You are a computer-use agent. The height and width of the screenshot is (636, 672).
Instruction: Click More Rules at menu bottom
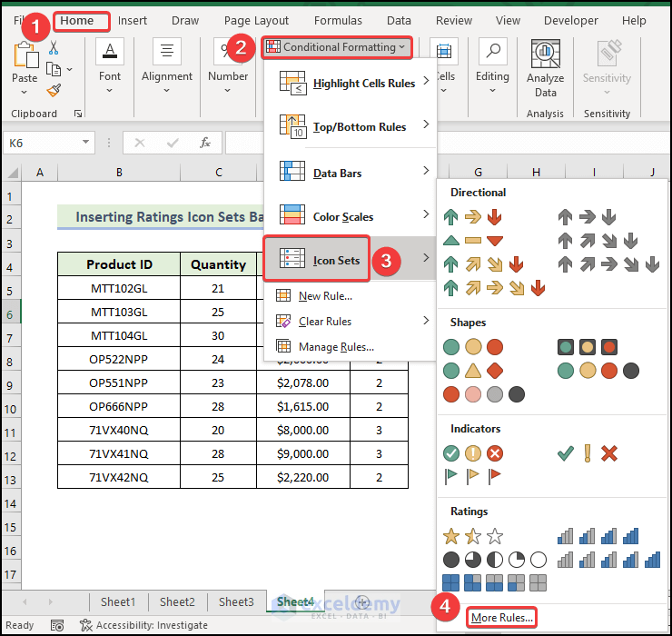pyautogui.click(x=501, y=618)
